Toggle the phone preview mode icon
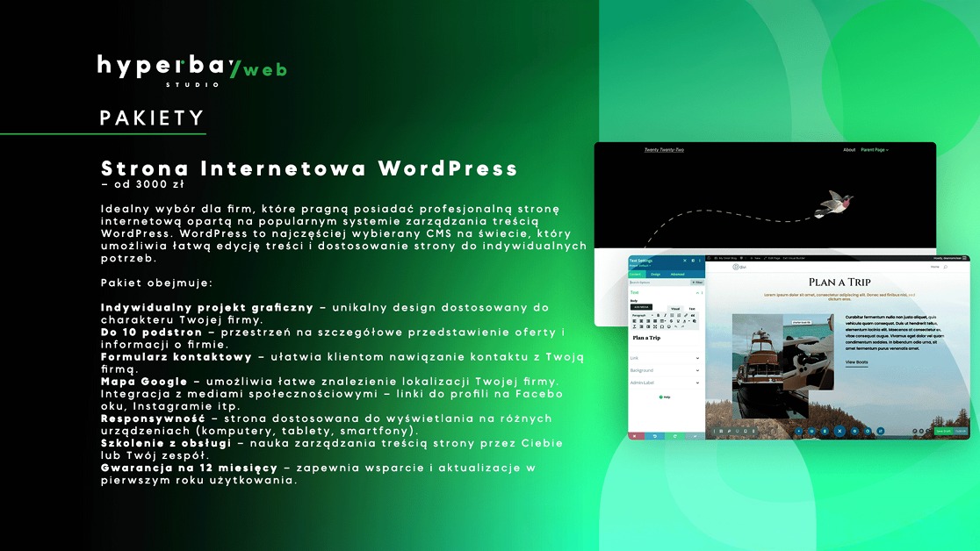Viewport: 980px width, 551px height. 825,431
